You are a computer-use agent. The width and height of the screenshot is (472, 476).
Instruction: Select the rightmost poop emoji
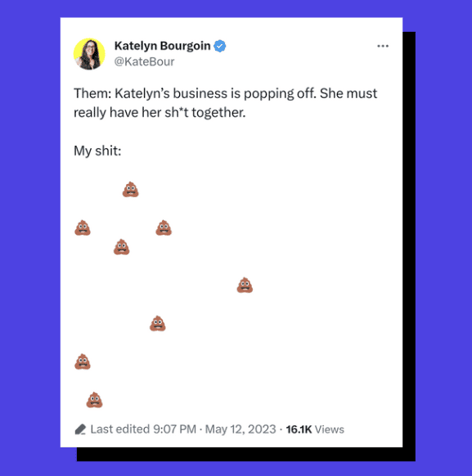click(245, 285)
